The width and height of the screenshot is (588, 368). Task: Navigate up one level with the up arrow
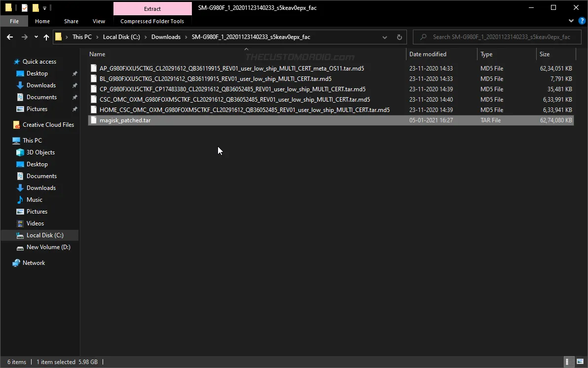click(x=46, y=37)
